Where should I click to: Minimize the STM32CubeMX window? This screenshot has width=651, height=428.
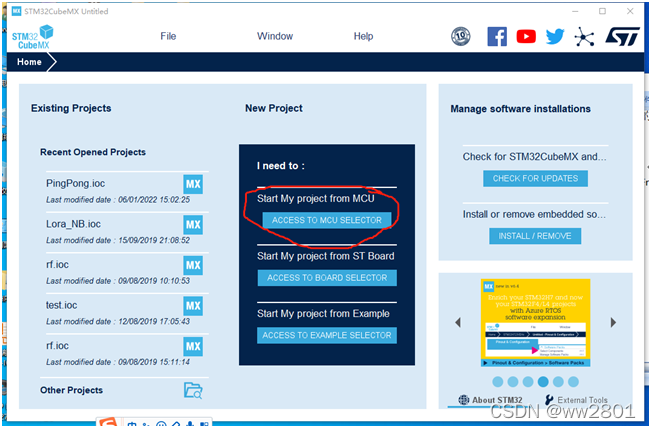pos(575,11)
